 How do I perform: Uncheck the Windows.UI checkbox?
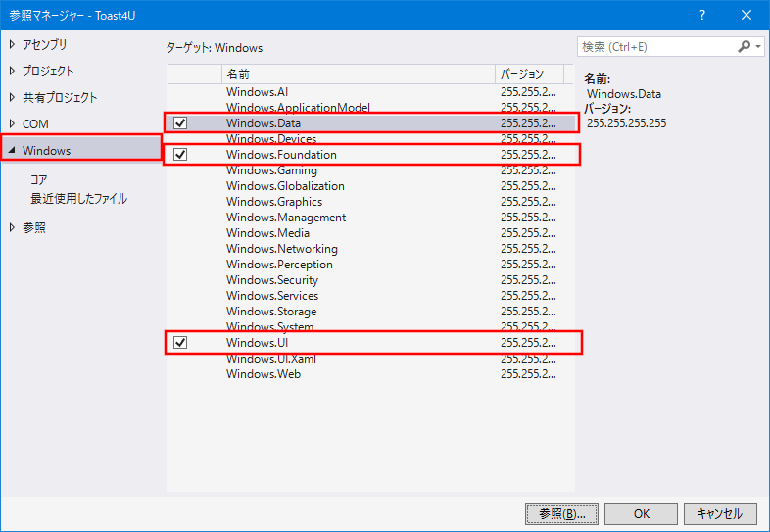click(180, 343)
